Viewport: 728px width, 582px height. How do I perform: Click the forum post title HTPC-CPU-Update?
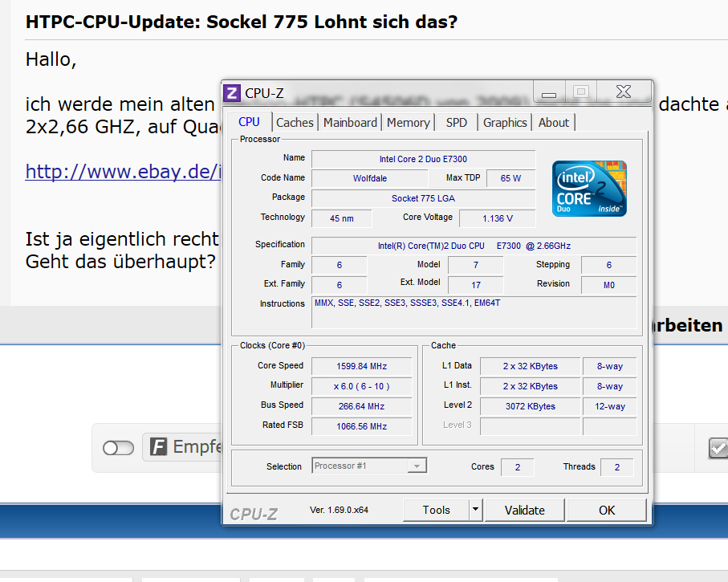(x=242, y=22)
